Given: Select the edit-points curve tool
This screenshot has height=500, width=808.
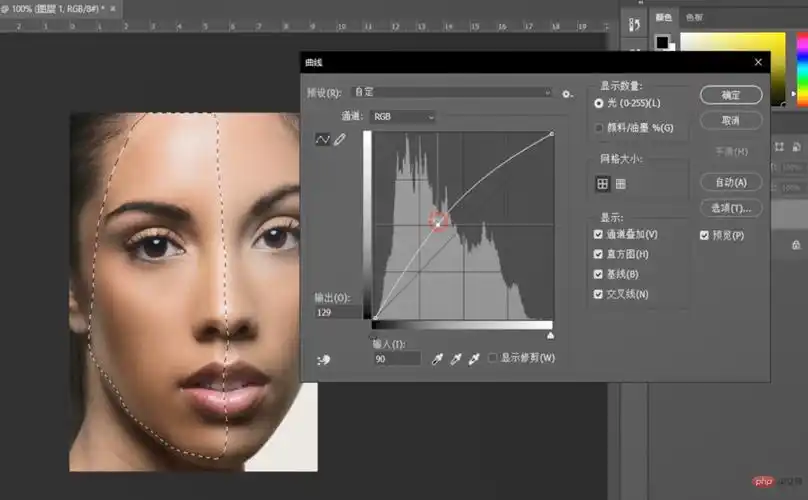Looking at the screenshot, I should pos(322,140).
